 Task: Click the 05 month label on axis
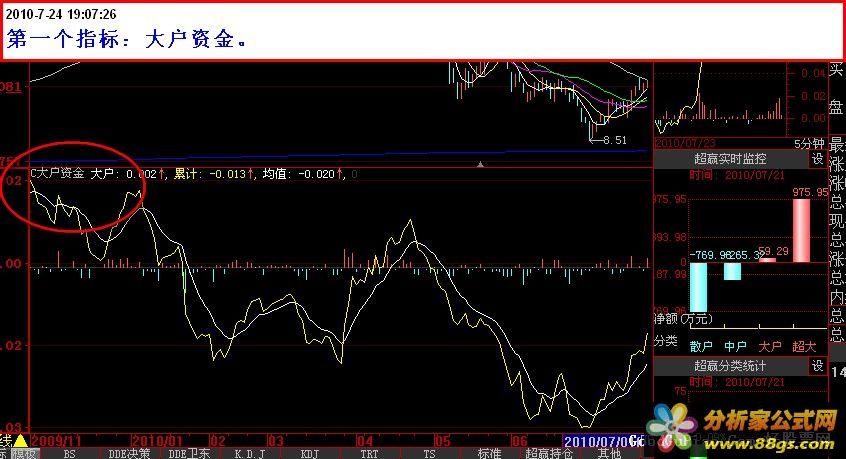pos(442,441)
